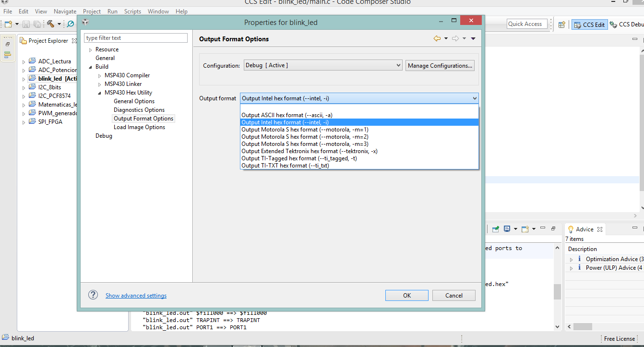Click the Output format combo box
The width and height of the screenshot is (644, 347).
coord(359,98)
